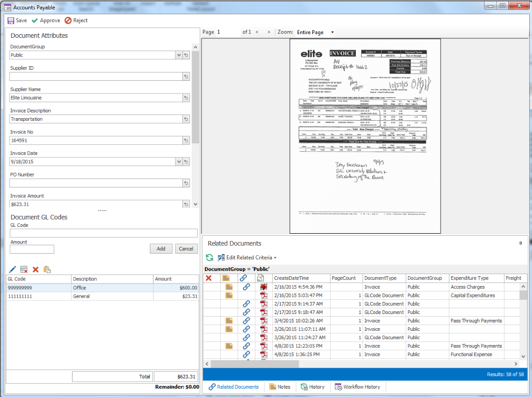Click the Supplier Name field Elite Limousine
The height and width of the screenshot is (397, 532).
pyautogui.click(x=96, y=98)
